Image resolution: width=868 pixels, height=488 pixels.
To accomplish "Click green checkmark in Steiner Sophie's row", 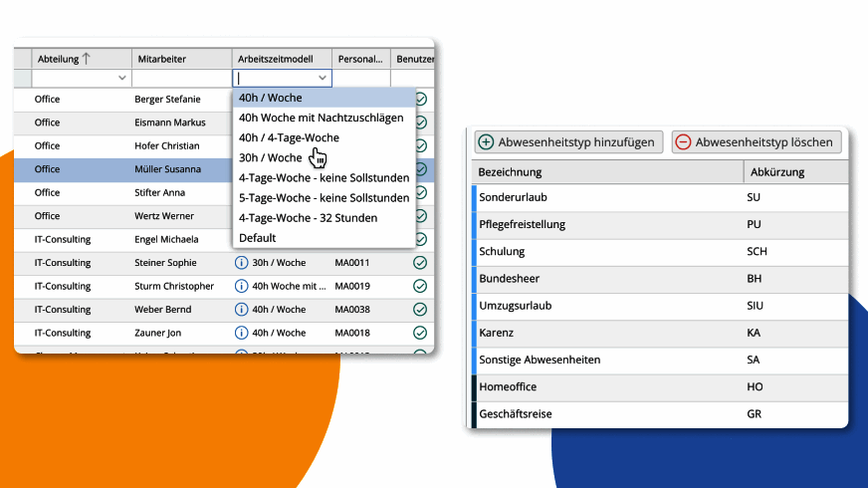I will tap(420, 263).
